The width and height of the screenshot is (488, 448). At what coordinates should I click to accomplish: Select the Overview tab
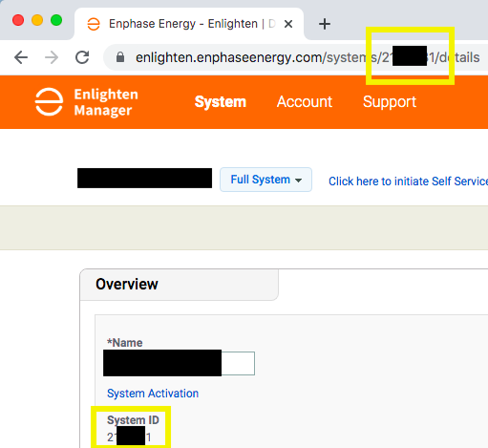[180, 285]
